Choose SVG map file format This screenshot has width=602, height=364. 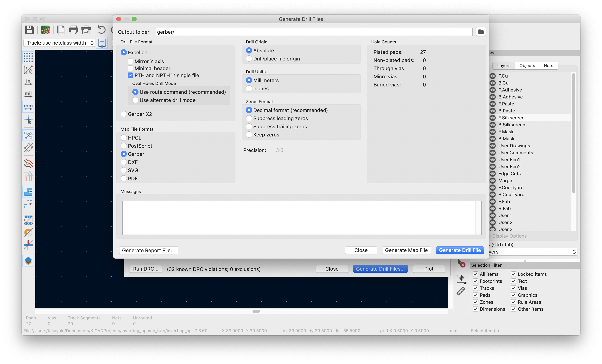tap(124, 170)
